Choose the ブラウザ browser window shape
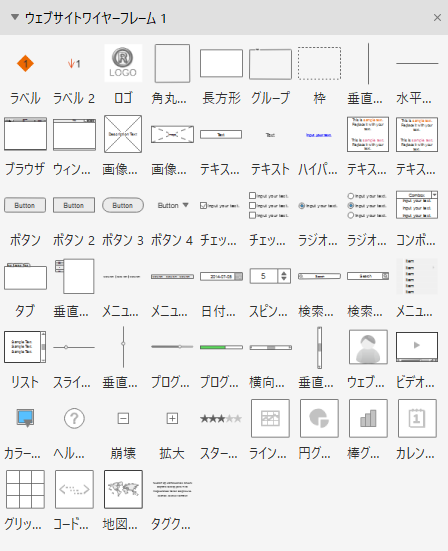 25,134
